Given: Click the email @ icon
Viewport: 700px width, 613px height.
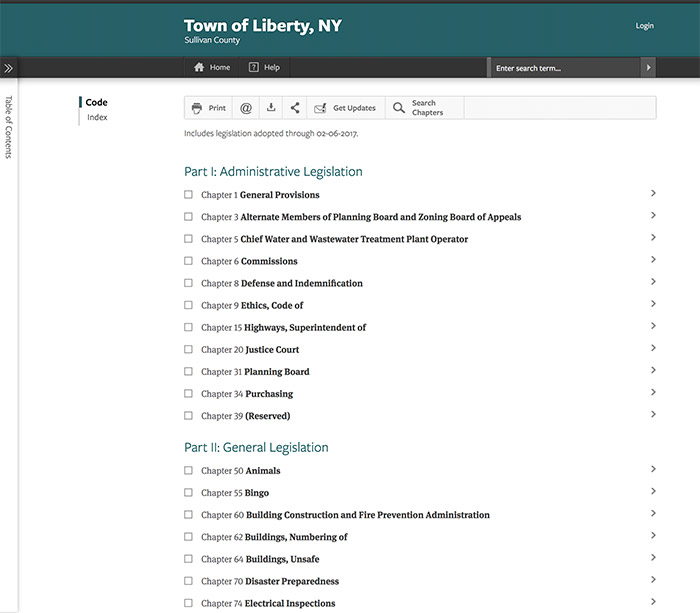Looking at the screenshot, I should [x=246, y=108].
